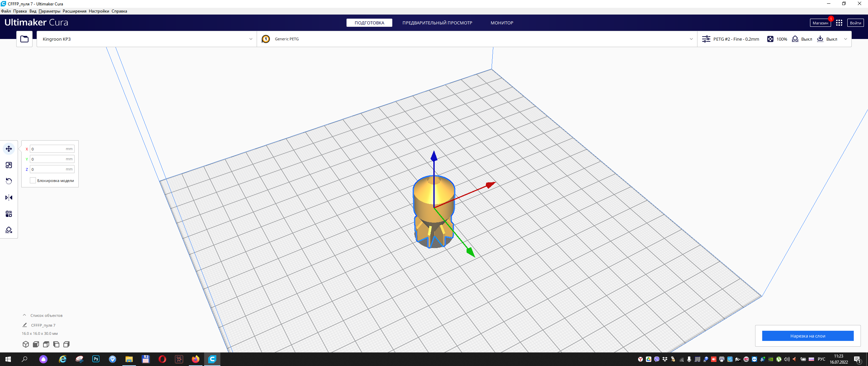
Task: Switch to 3D view cube icon
Action: [x=26, y=344]
